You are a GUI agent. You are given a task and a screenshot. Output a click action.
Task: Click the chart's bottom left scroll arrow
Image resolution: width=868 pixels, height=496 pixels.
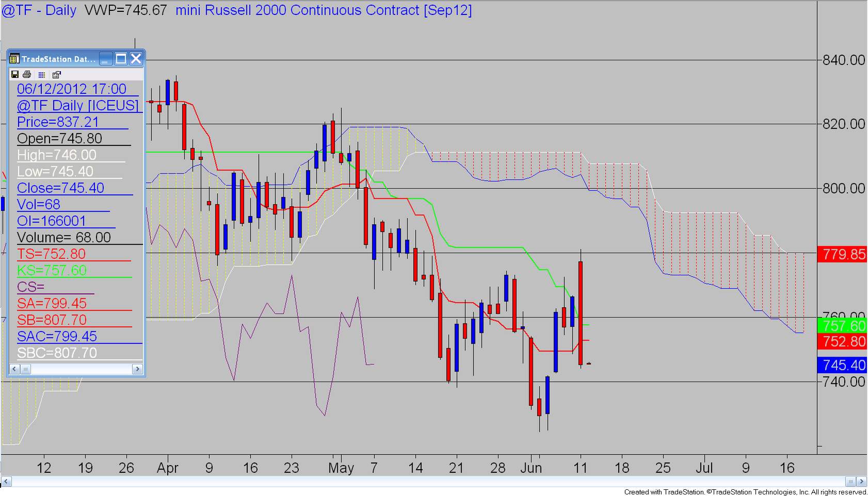coord(6,482)
